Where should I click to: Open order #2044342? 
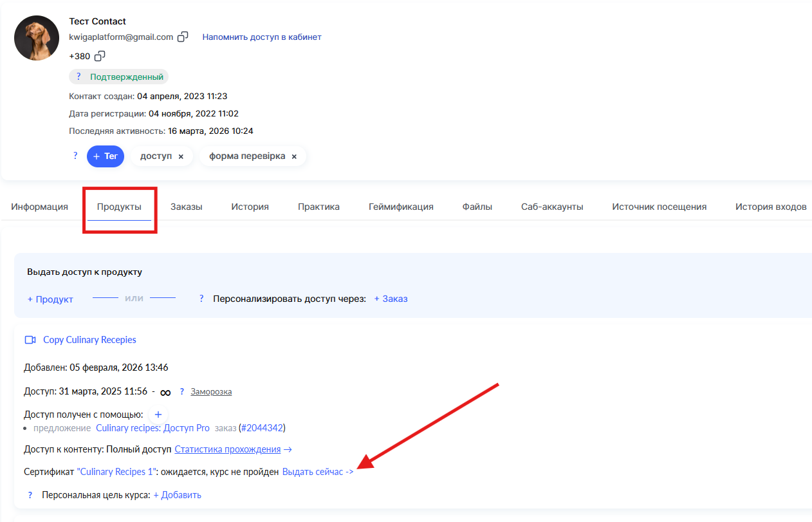[262, 427]
